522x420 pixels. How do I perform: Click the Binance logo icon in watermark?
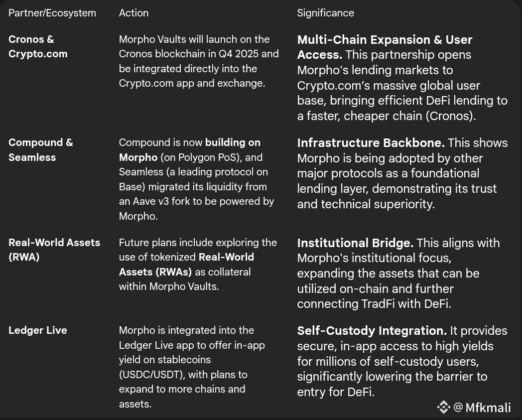pyautogui.click(x=443, y=408)
